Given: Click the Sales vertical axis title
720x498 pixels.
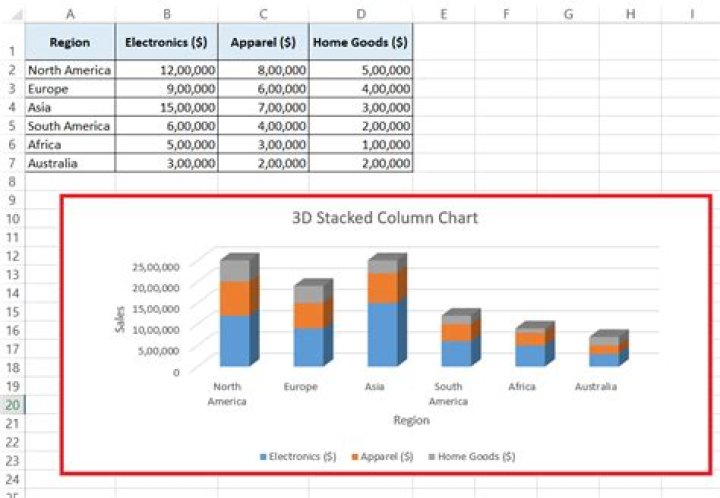Looking at the screenshot, I should (120, 319).
